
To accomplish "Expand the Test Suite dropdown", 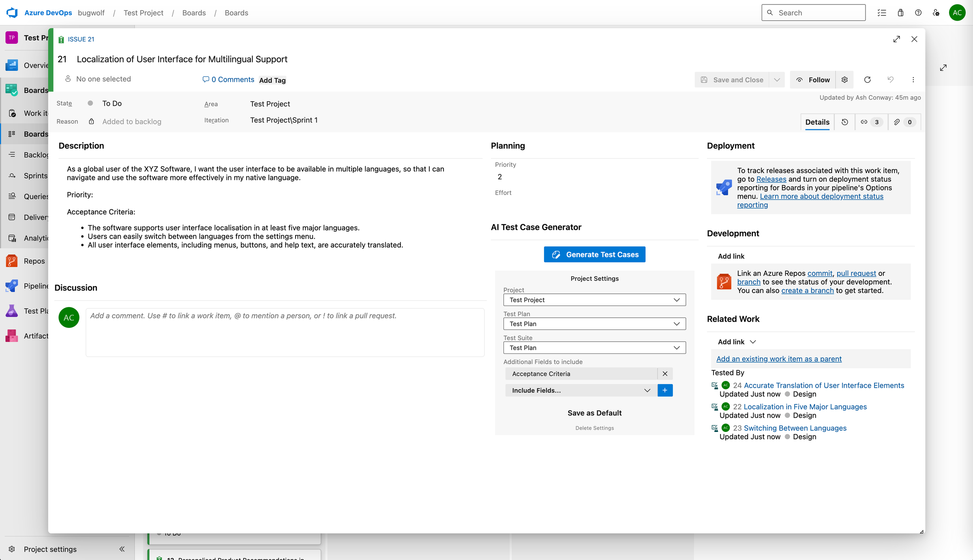I will [x=594, y=348].
